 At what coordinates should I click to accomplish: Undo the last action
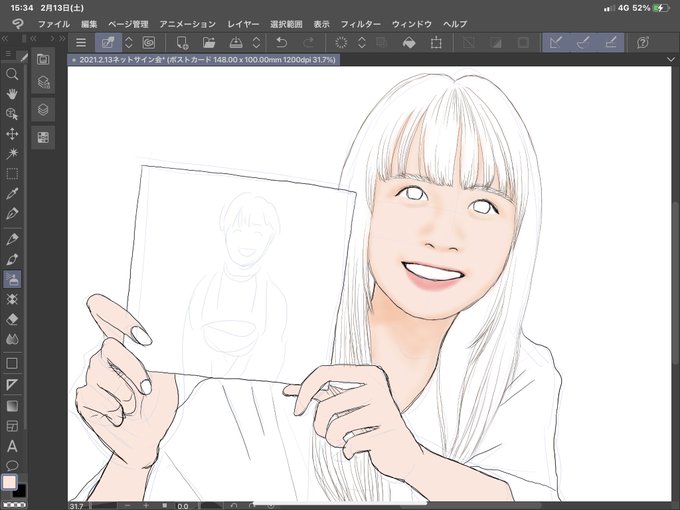click(282, 42)
